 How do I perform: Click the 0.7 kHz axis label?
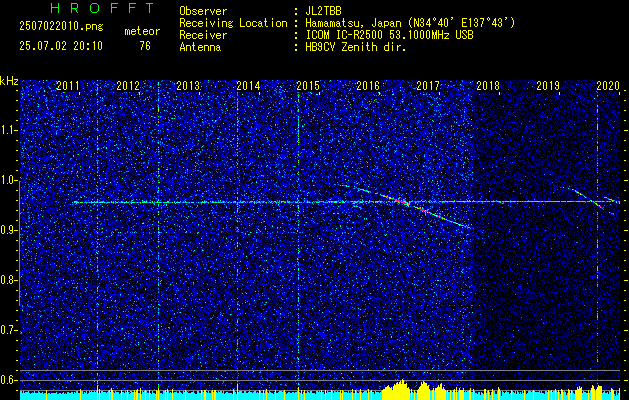[x=9, y=330]
